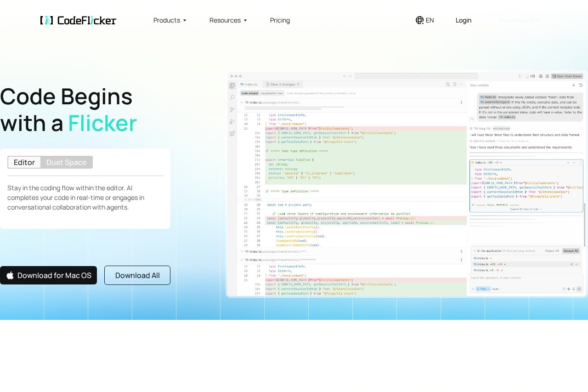Open chat history clock icon

[x=580, y=85]
